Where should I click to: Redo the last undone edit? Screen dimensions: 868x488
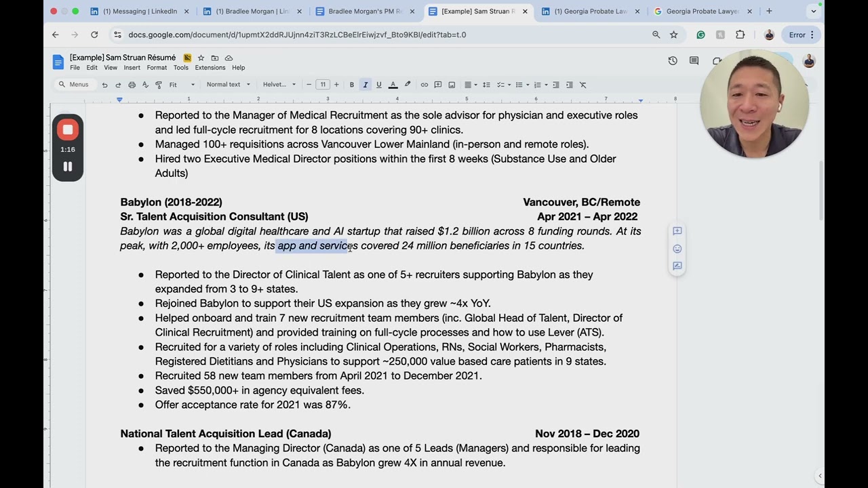point(118,85)
